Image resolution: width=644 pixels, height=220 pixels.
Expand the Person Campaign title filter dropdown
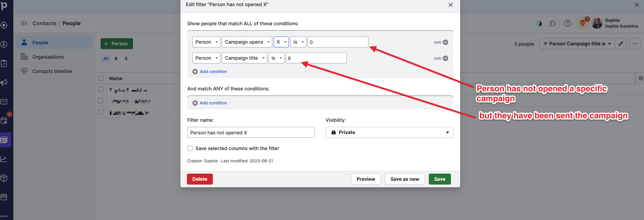(577, 44)
